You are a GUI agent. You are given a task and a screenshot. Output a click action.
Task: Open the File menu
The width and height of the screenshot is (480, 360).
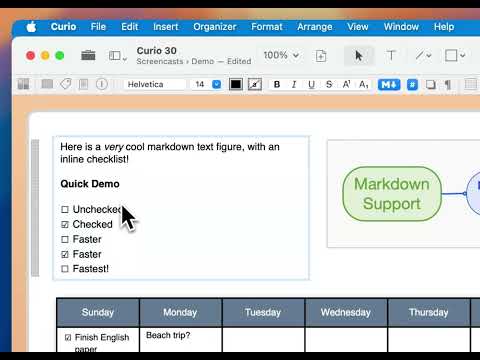point(98,27)
